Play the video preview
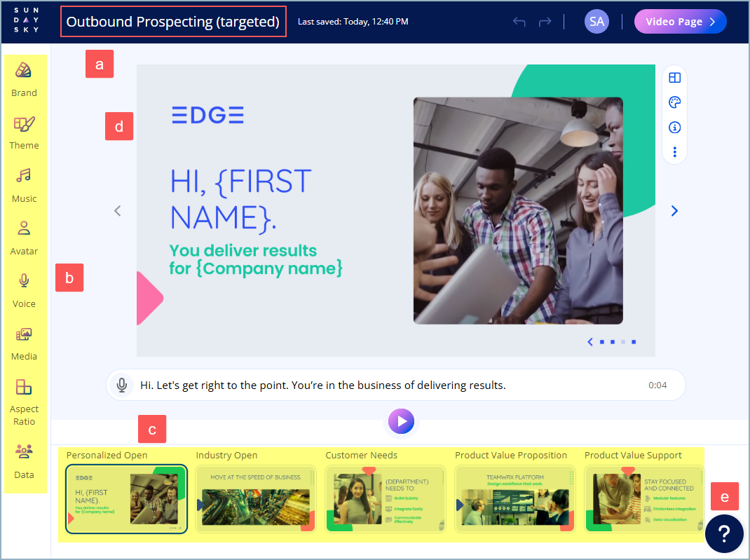The image size is (750, 560). click(x=402, y=421)
